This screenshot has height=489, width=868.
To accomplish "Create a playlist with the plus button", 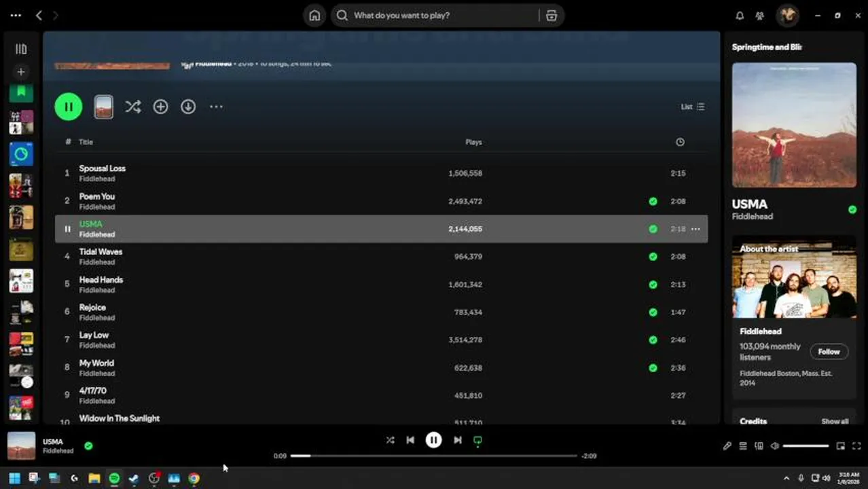I will click(x=21, y=71).
